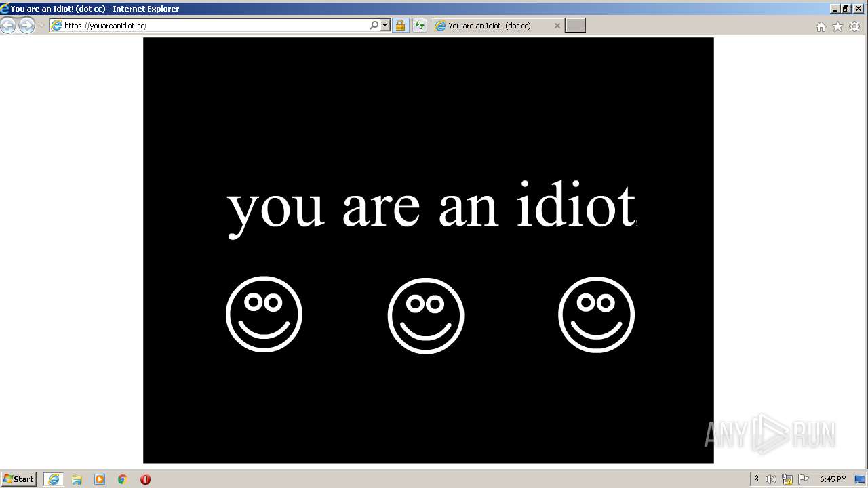This screenshot has height=488, width=868.
Task: Open the volume speaker tray icon
Action: (x=771, y=479)
